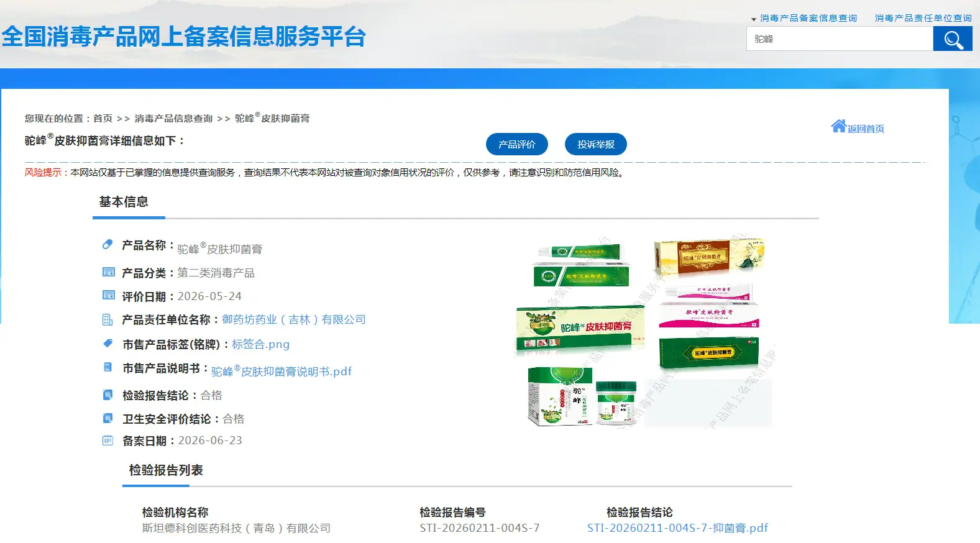Click the document icon beside 市售产品说明书
The height and width of the screenshot is (543, 980).
108,367
